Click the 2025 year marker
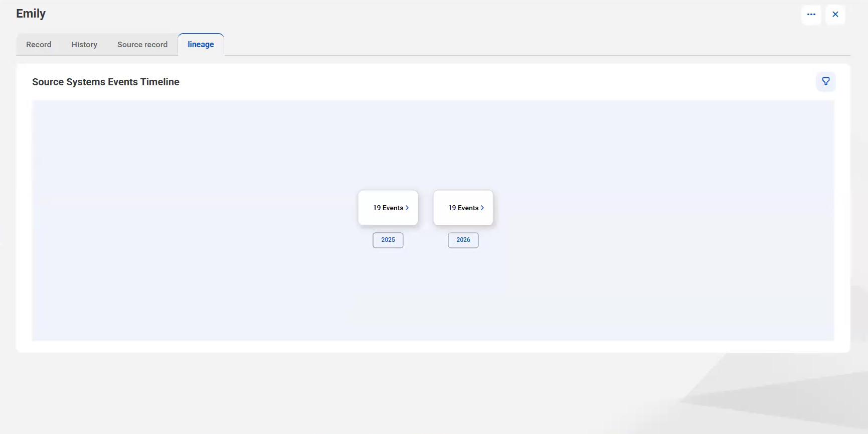The image size is (868, 434). pyautogui.click(x=388, y=240)
